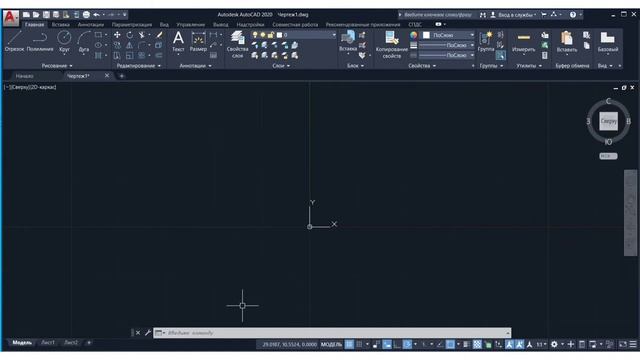Expand the Слои panel
This screenshot has width=640, height=360.
281,66
